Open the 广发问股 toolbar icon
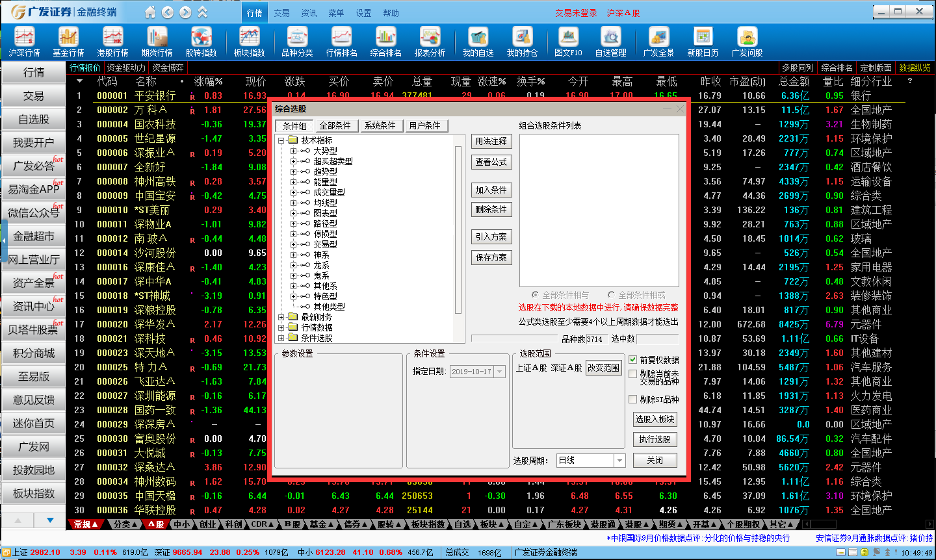The image size is (936, 560). pos(747,42)
